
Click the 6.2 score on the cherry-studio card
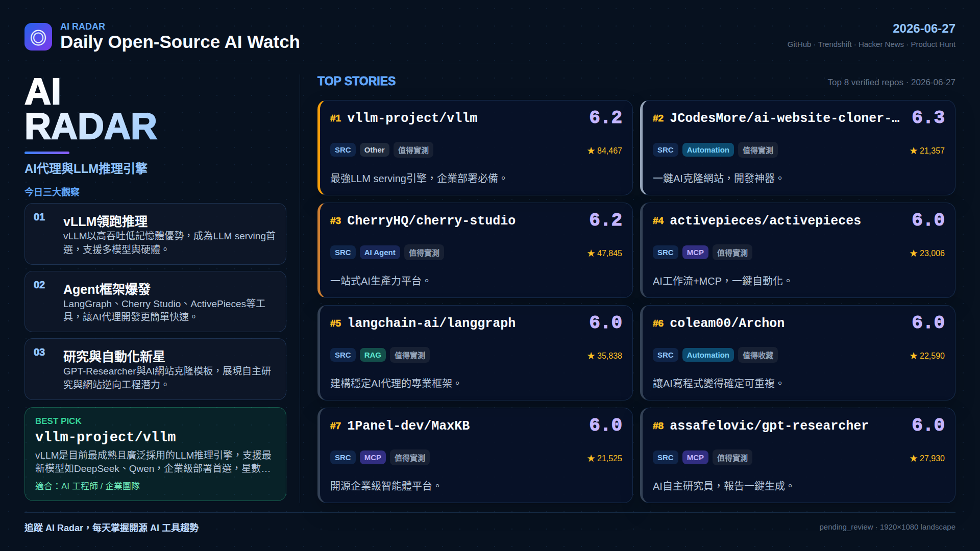tap(605, 220)
